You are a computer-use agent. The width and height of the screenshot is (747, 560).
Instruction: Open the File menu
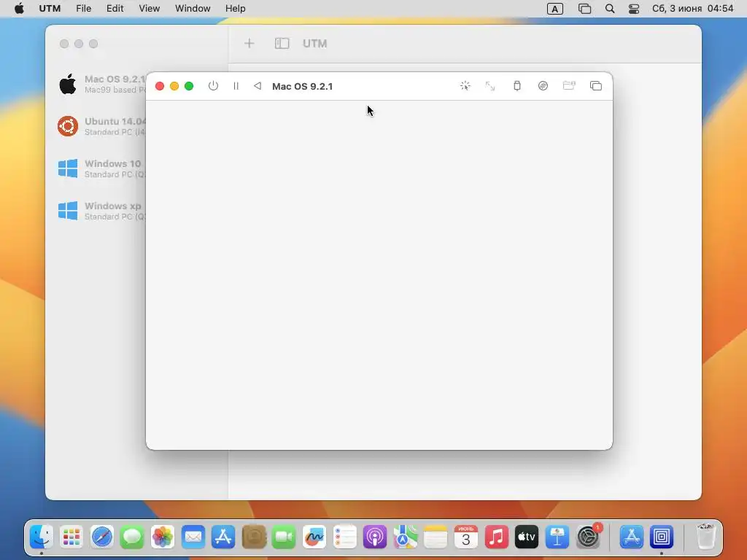pyautogui.click(x=83, y=9)
